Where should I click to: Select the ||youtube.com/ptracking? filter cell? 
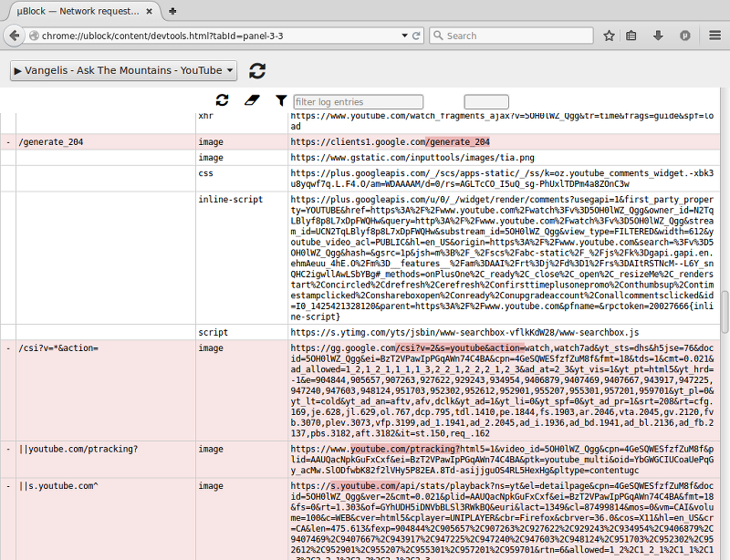click(x=106, y=460)
